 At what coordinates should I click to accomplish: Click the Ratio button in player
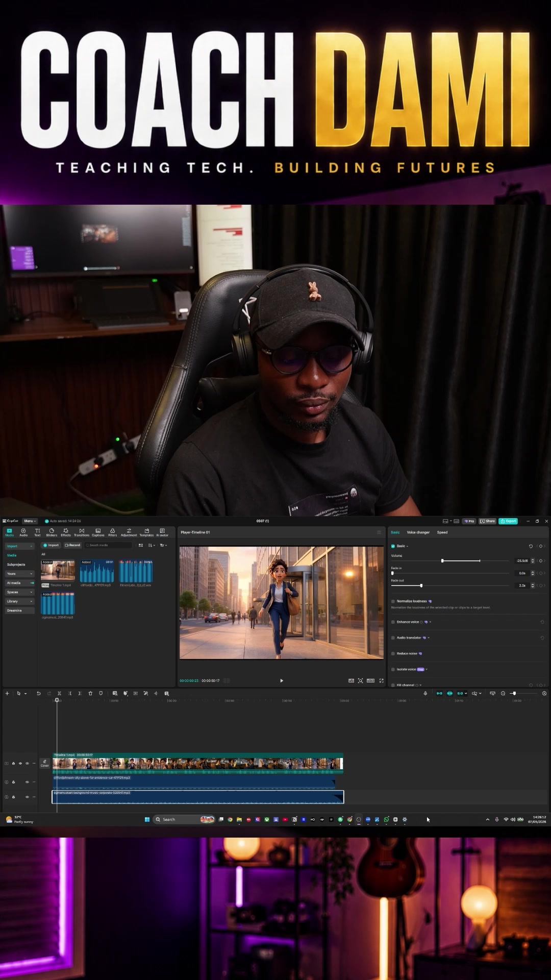pyautogui.click(x=370, y=680)
